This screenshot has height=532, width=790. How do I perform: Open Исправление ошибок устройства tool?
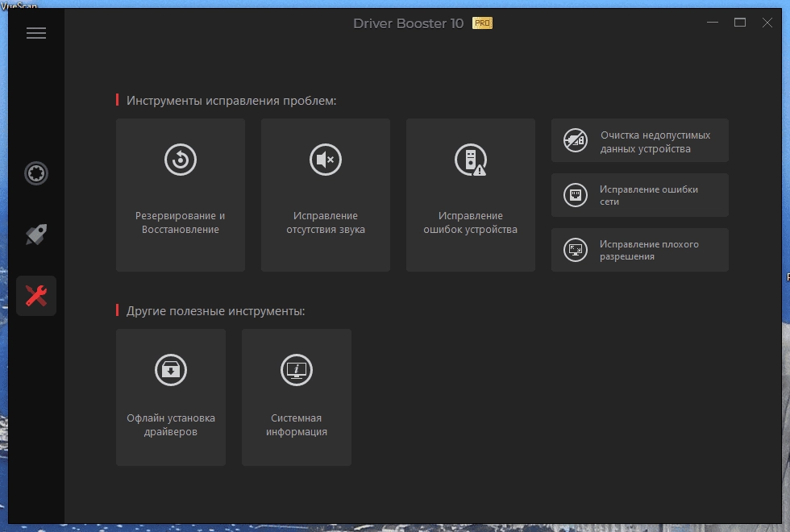pos(471,195)
